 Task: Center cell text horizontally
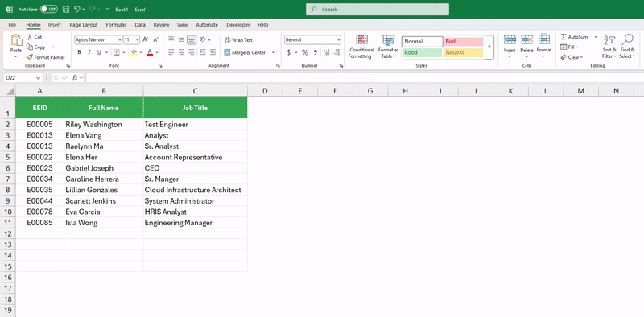pos(181,52)
